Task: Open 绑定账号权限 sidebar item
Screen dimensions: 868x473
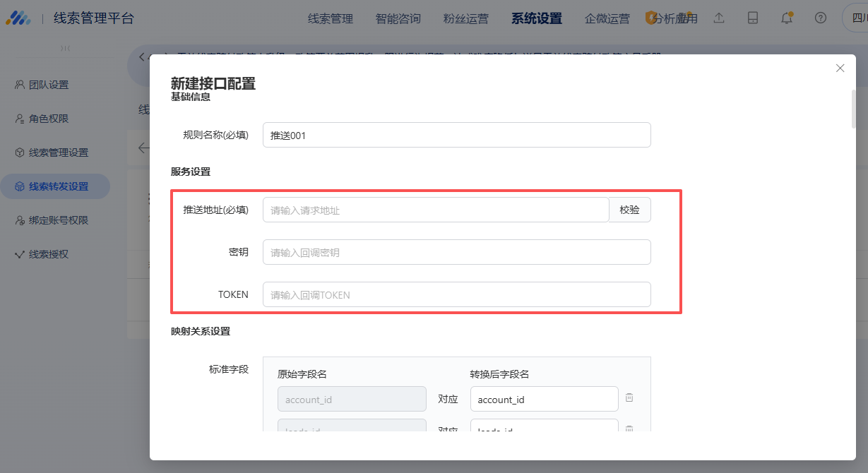Action: [58, 220]
